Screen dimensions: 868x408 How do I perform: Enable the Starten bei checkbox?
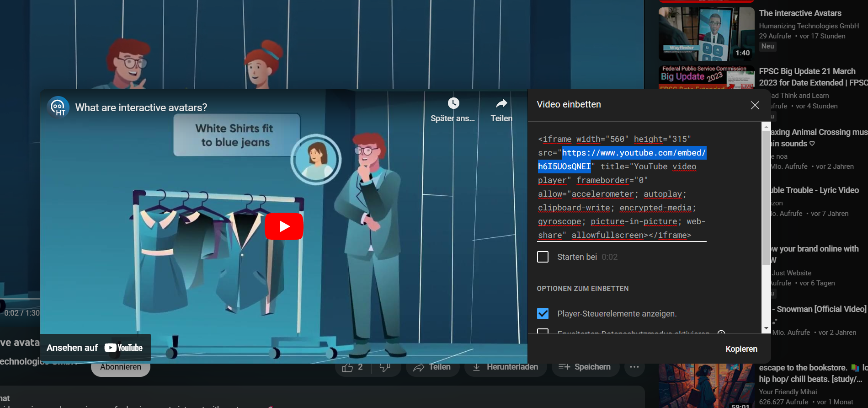[543, 257]
